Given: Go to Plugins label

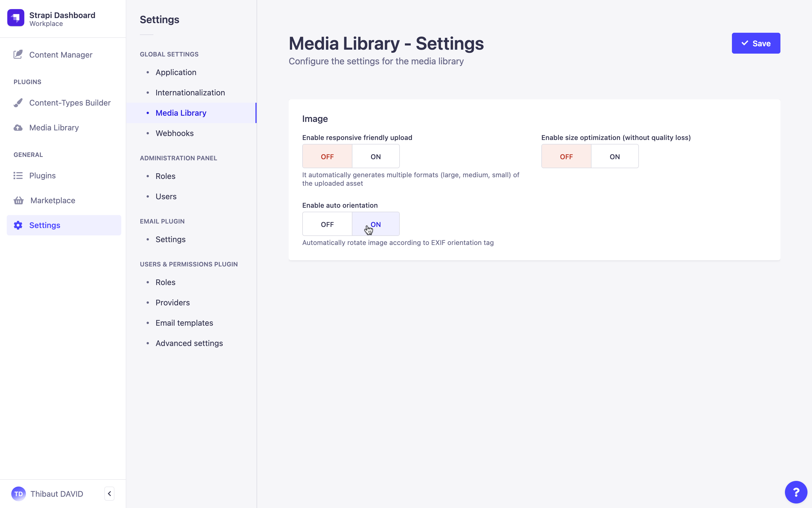Looking at the screenshot, I should coord(42,175).
